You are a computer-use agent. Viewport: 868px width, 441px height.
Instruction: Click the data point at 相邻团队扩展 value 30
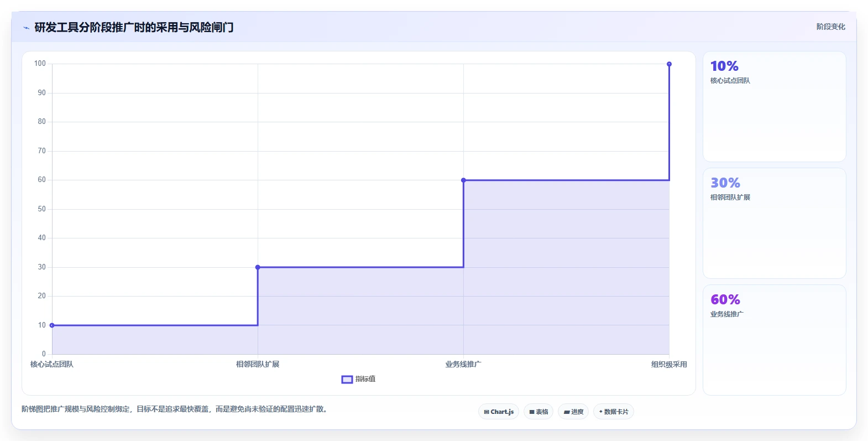(x=258, y=267)
